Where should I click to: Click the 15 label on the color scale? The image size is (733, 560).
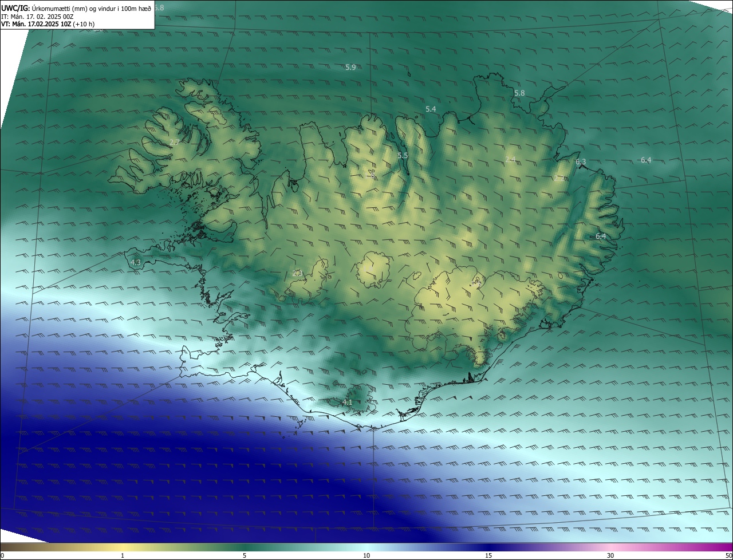pos(488,555)
